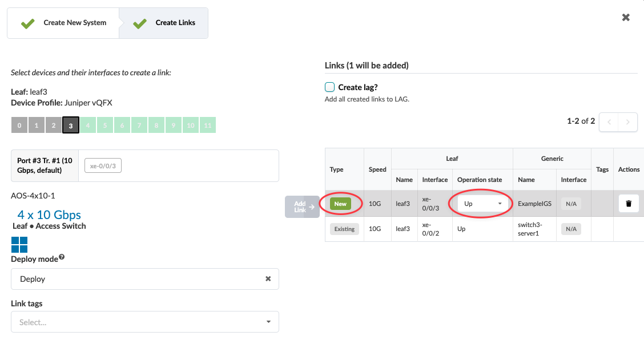Click the blue port grid icon
Screen dimensions: 644x340
(19, 245)
